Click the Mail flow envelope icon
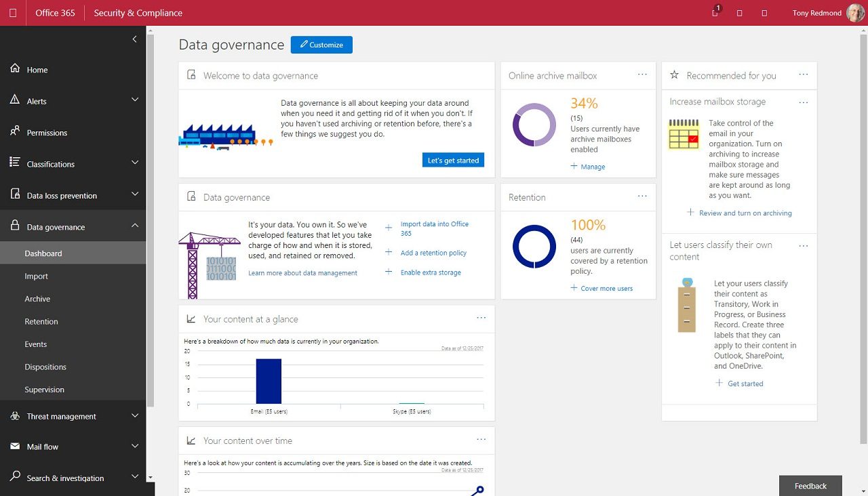 [x=15, y=447]
